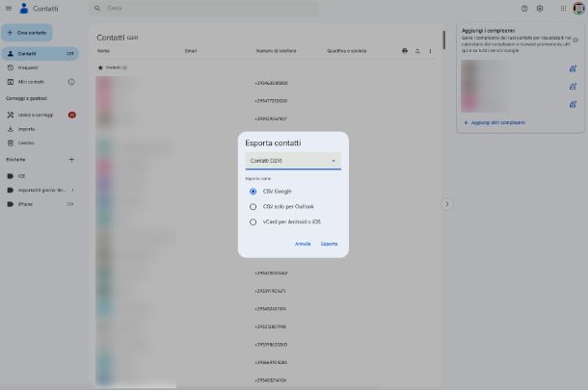Click Aggiungi altri compleanni link
This screenshot has height=391, width=588.
[495, 122]
